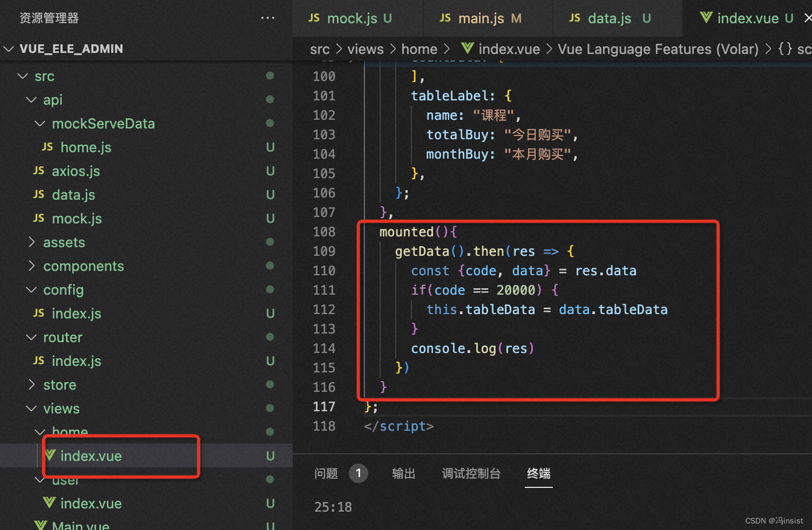Click JS icon beside mock.js in explorer
The image size is (812, 530).
[39, 218]
